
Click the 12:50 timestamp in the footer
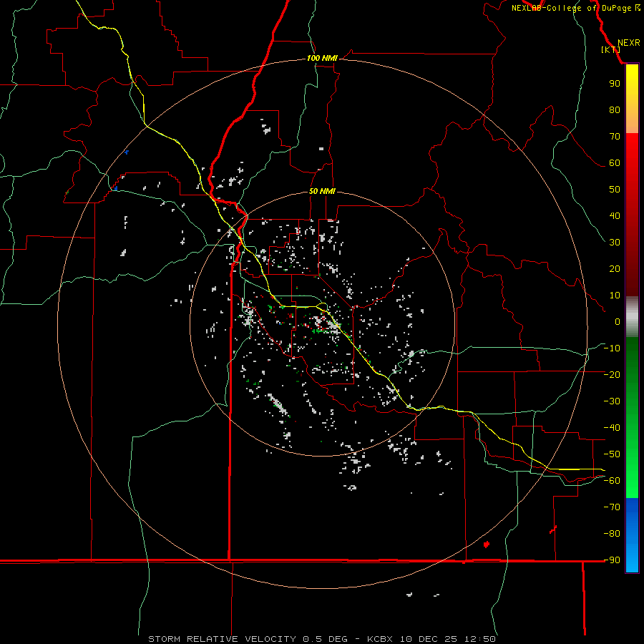click(479, 639)
